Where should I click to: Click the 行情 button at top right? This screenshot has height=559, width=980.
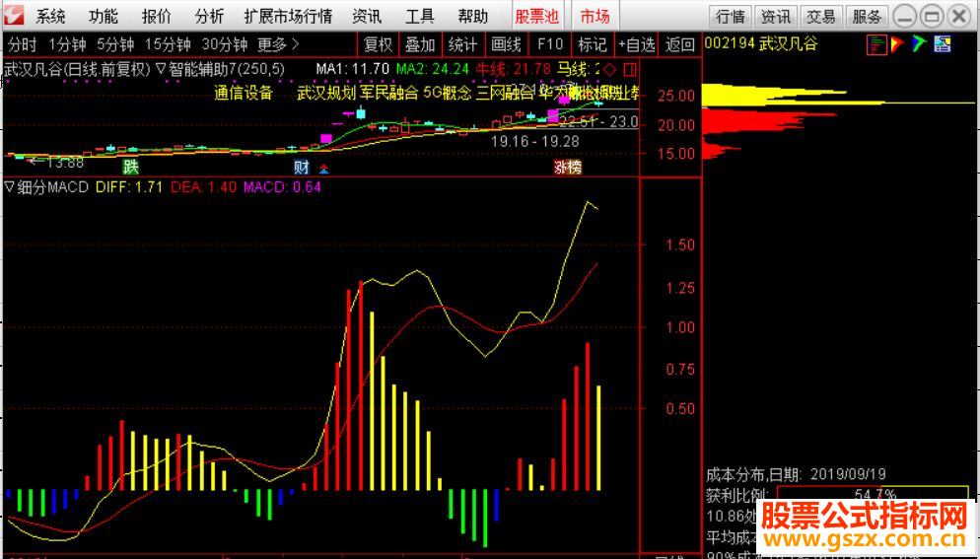(731, 16)
